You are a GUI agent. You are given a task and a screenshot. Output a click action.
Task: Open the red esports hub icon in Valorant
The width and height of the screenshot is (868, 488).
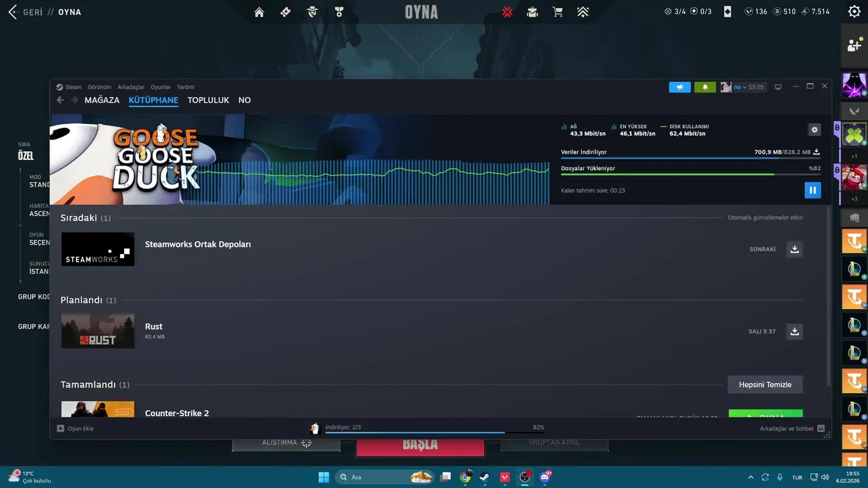coord(507,12)
